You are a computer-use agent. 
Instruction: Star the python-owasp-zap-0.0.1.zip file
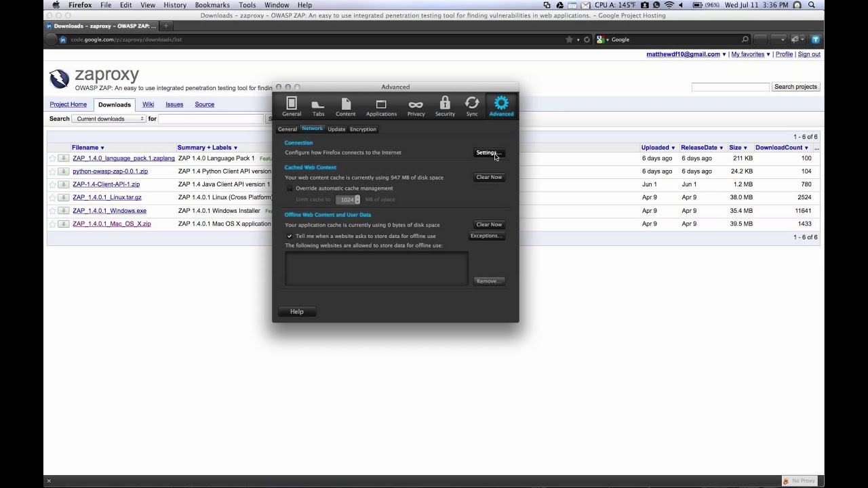point(52,171)
